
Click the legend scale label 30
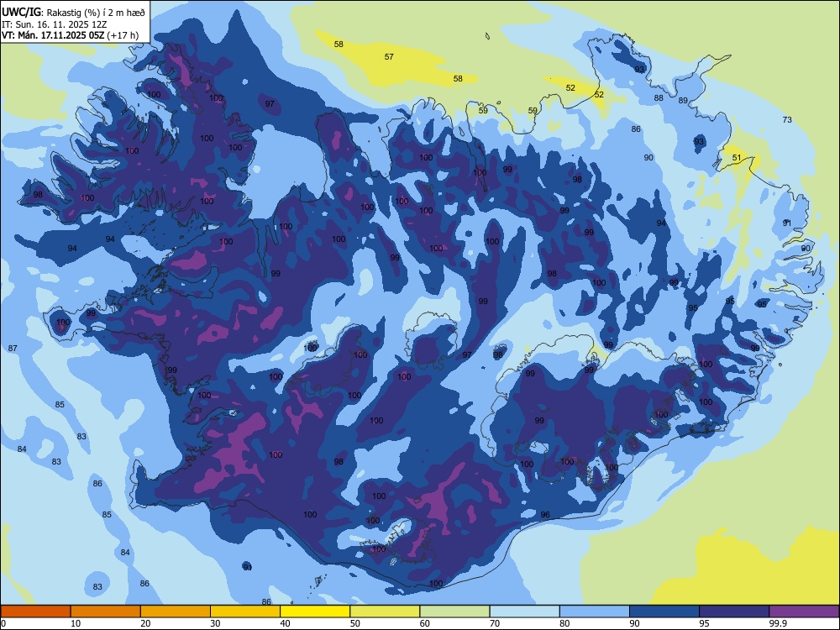click(215, 623)
